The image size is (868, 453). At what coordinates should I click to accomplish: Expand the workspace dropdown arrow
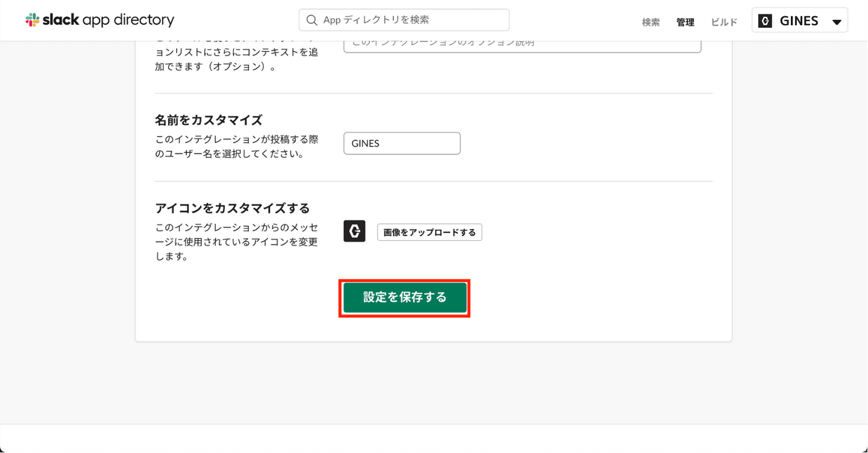click(837, 22)
